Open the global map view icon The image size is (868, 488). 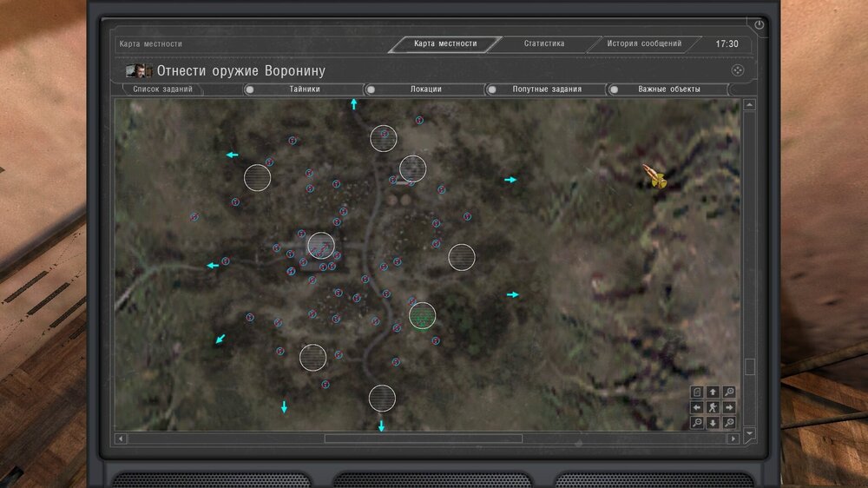tap(697, 392)
